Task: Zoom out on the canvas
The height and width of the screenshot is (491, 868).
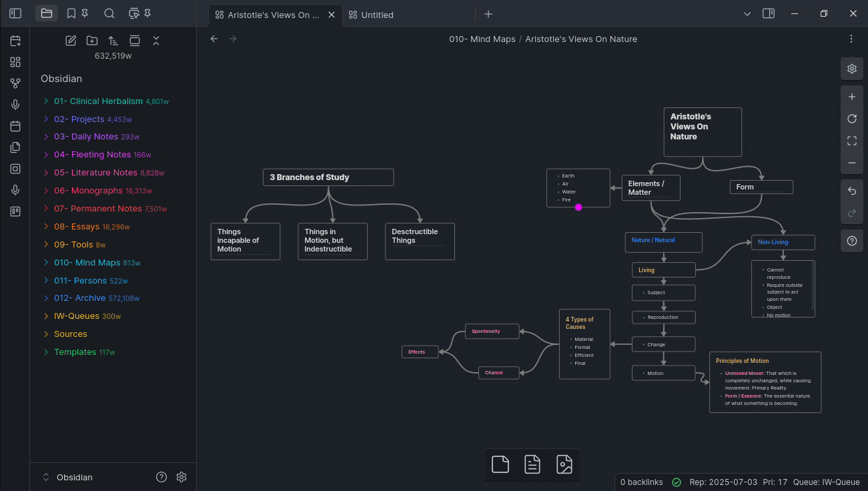Action: pos(852,163)
